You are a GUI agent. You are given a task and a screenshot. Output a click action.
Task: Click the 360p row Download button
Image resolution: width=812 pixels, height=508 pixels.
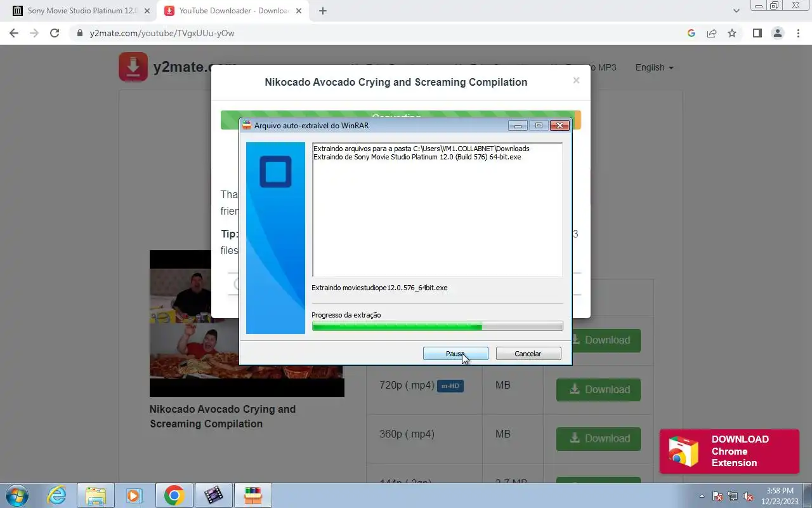(598, 438)
